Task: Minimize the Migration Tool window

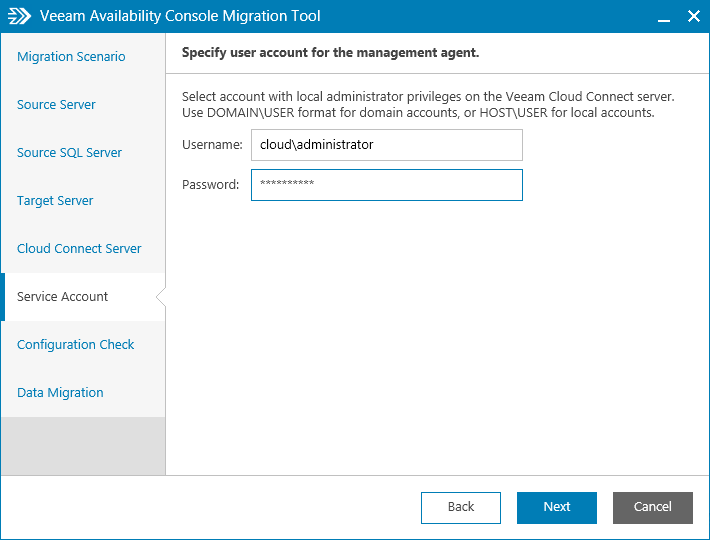Action: coord(663,17)
